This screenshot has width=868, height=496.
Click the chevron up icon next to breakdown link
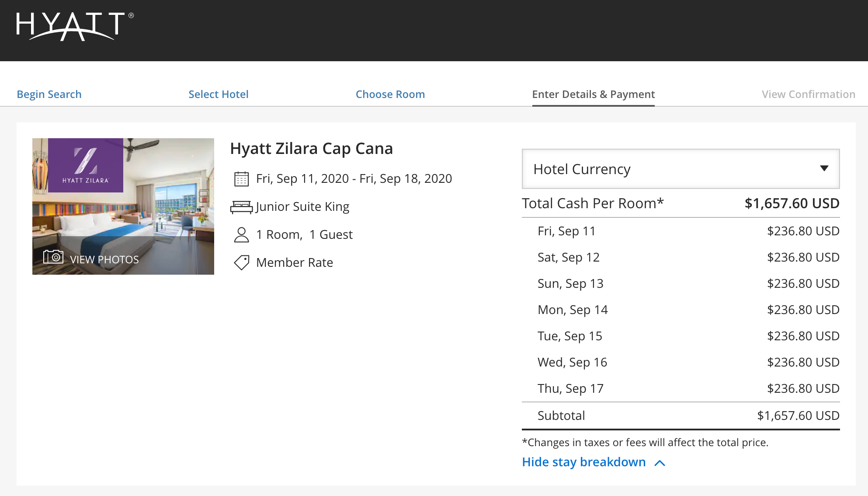coord(660,463)
